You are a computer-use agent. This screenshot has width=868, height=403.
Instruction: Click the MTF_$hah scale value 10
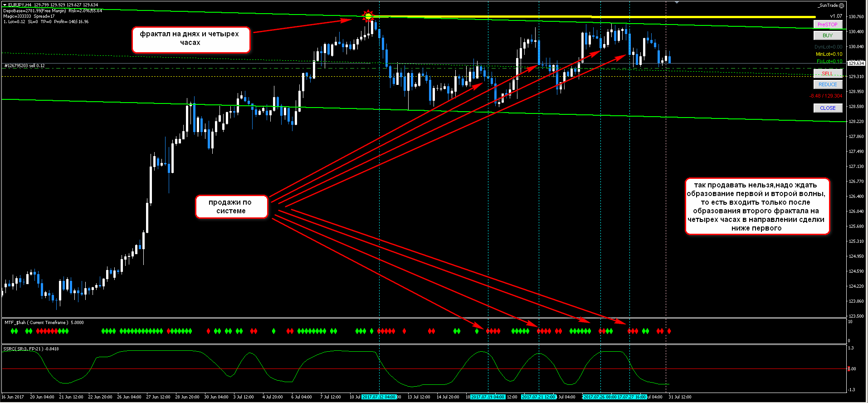pyautogui.click(x=850, y=322)
